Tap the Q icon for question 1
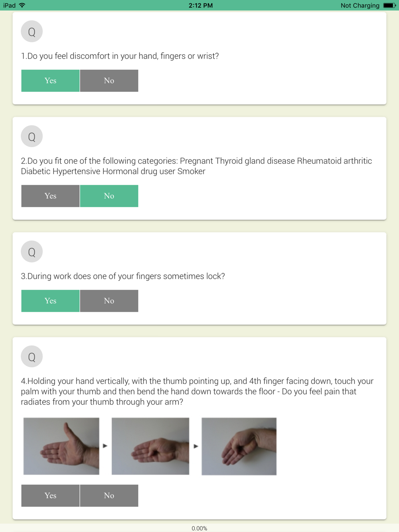This screenshot has width=399, height=532. (32, 32)
